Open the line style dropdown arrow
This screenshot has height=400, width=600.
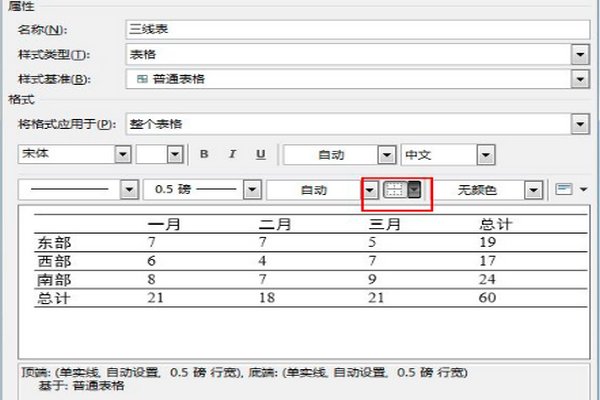click(x=129, y=189)
